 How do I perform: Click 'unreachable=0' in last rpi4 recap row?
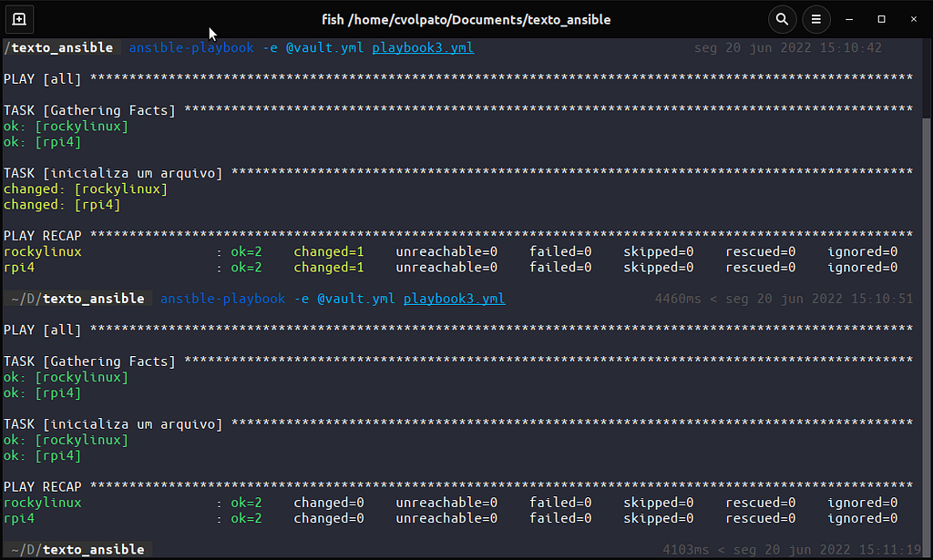coord(446,518)
